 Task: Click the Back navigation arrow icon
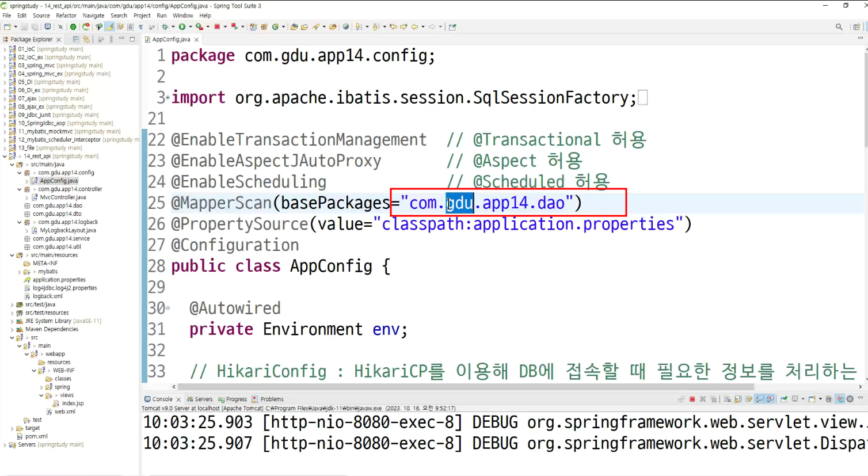(414, 26)
